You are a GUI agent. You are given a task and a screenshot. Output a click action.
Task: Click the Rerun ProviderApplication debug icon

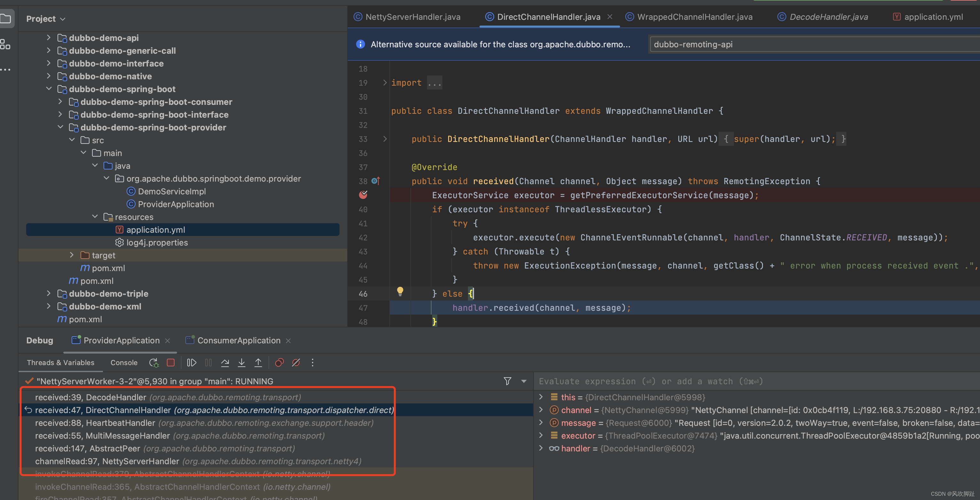(x=154, y=363)
